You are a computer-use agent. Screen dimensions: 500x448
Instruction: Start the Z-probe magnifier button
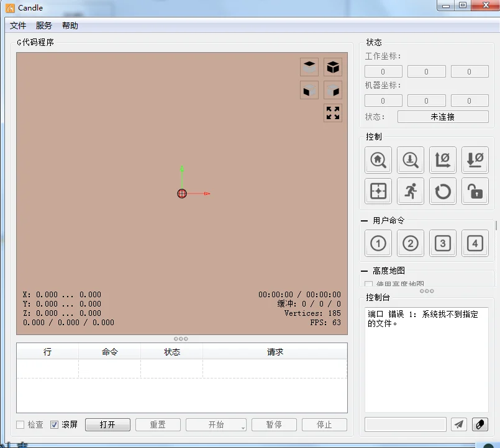coord(411,159)
